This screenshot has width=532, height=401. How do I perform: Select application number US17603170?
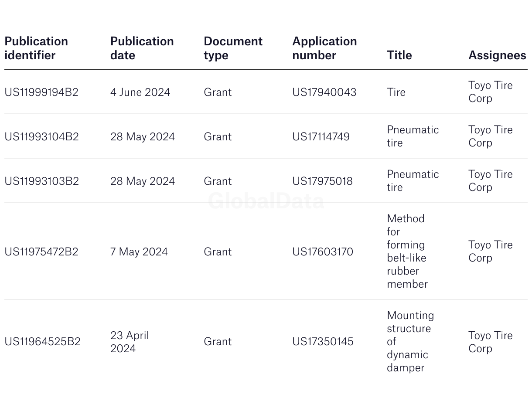pyautogui.click(x=323, y=252)
